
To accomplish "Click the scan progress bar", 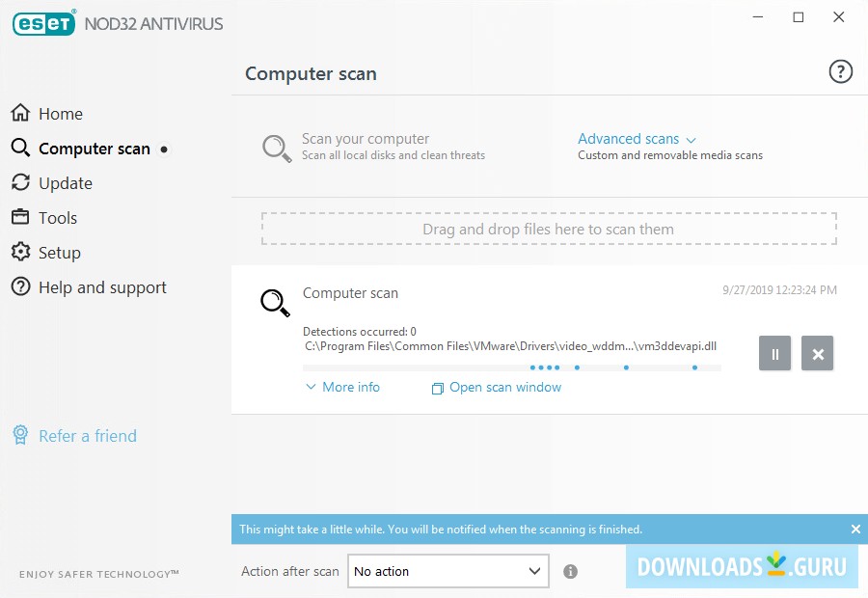I will tap(511, 367).
